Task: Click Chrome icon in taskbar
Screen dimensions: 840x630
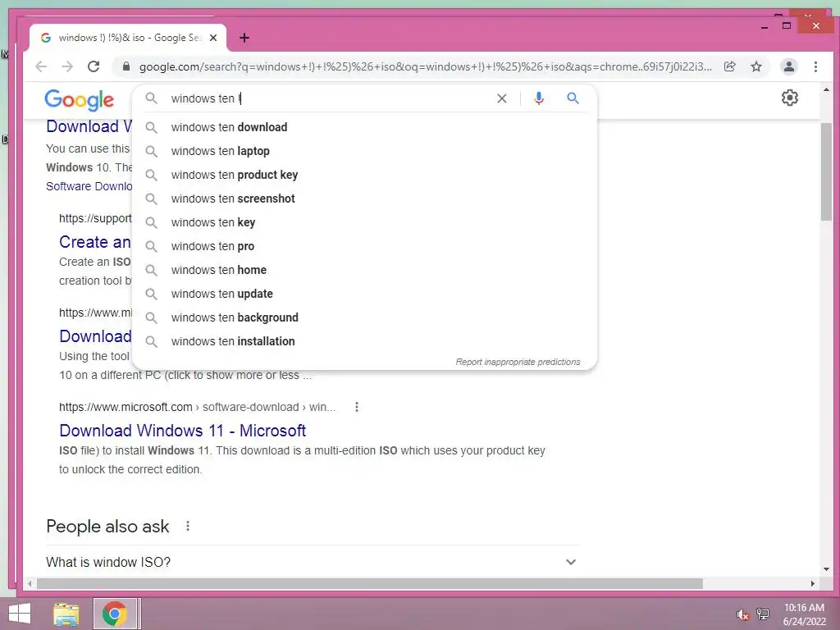Action: pos(115,614)
